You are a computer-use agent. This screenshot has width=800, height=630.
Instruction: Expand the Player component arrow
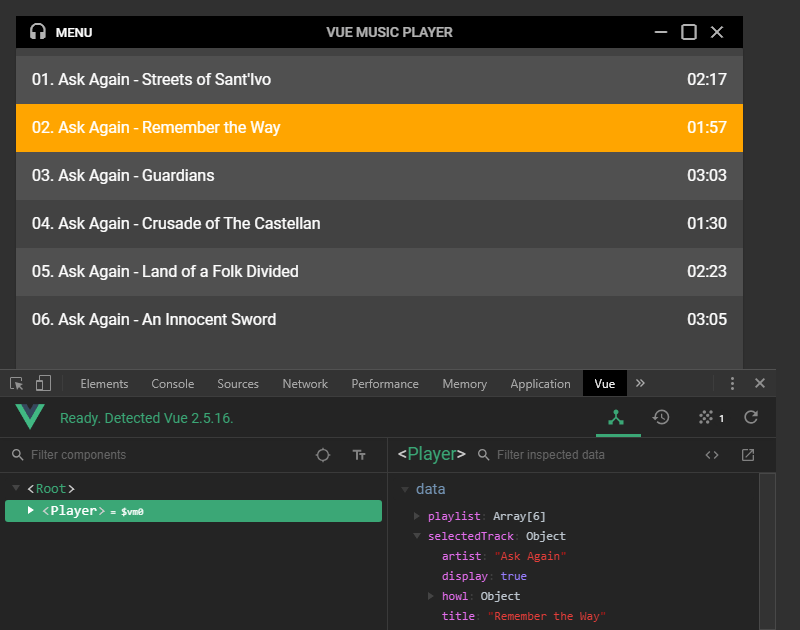(x=31, y=510)
